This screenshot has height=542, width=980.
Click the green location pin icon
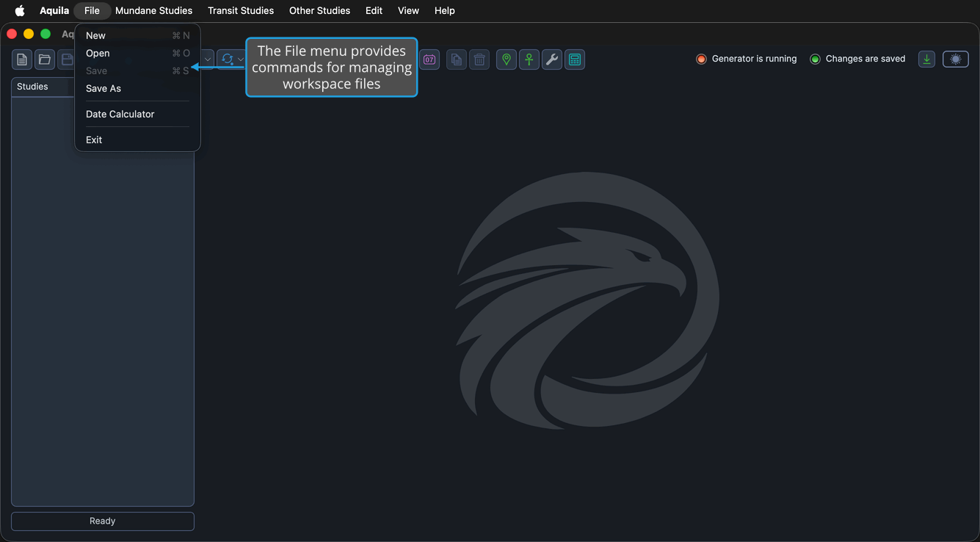(507, 59)
